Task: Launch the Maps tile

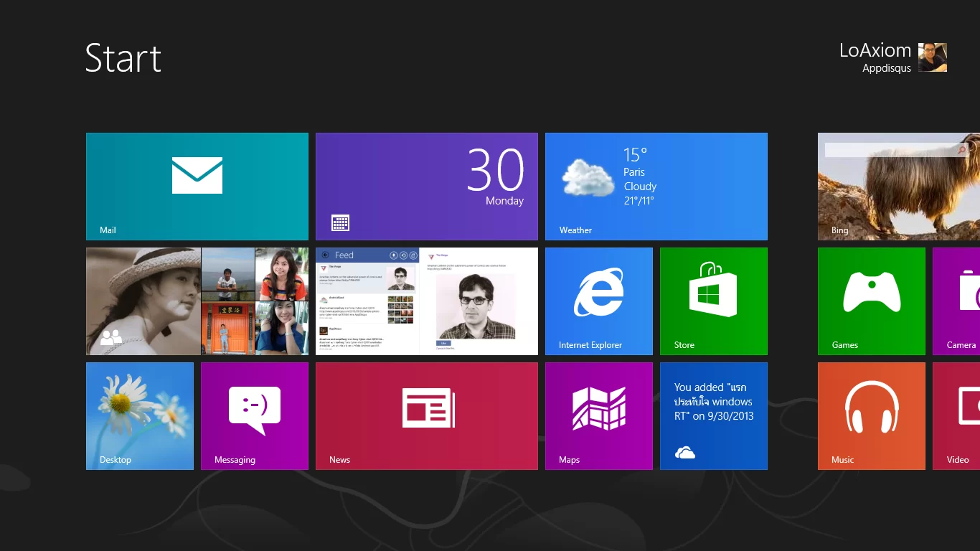Action: (599, 416)
